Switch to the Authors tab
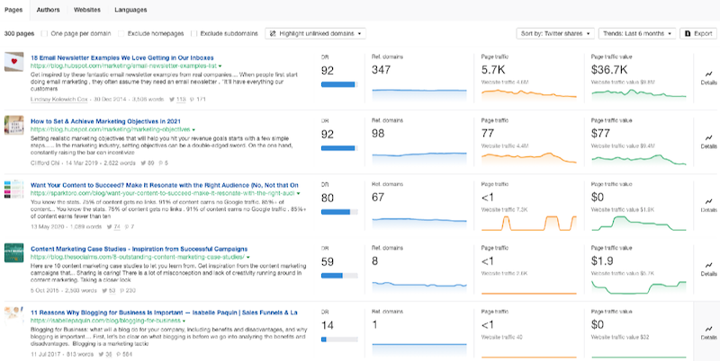The height and width of the screenshot is (361, 720). (47, 10)
